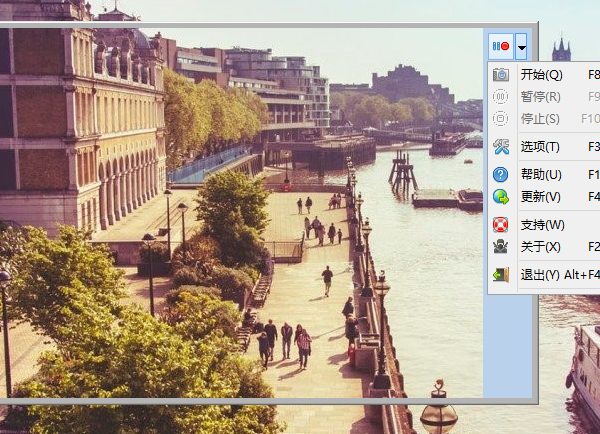Click the exit door icon
This screenshot has width=600, height=434.
501,274
